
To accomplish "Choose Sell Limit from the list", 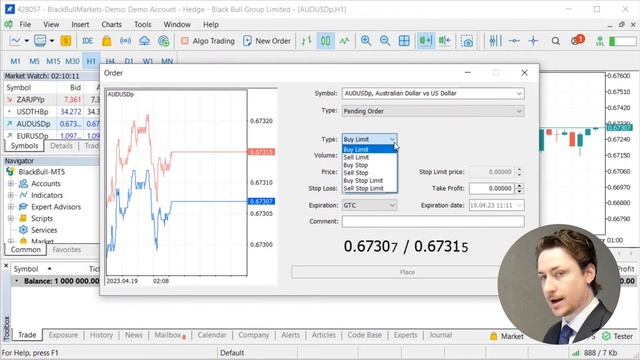I will tap(369, 157).
